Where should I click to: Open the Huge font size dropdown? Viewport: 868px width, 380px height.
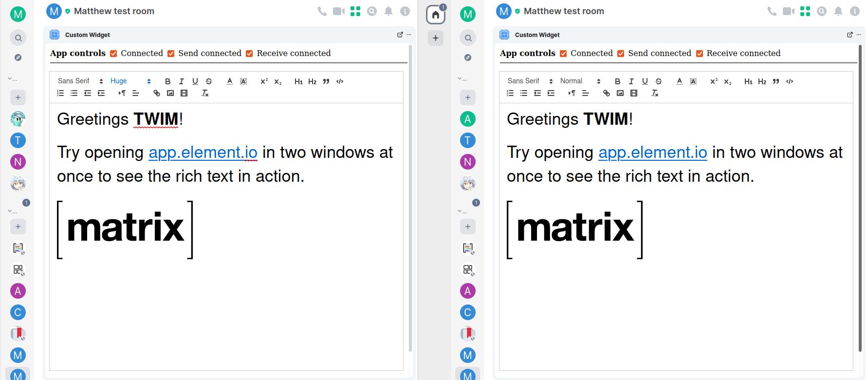tap(130, 81)
